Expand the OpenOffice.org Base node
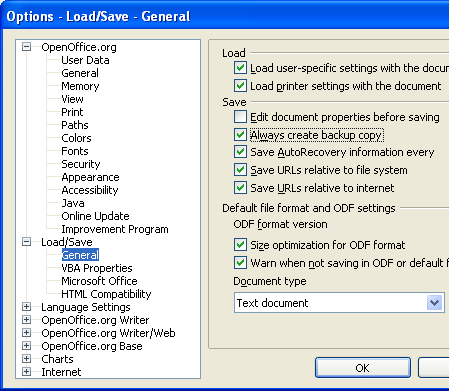449x391 pixels. [26, 346]
